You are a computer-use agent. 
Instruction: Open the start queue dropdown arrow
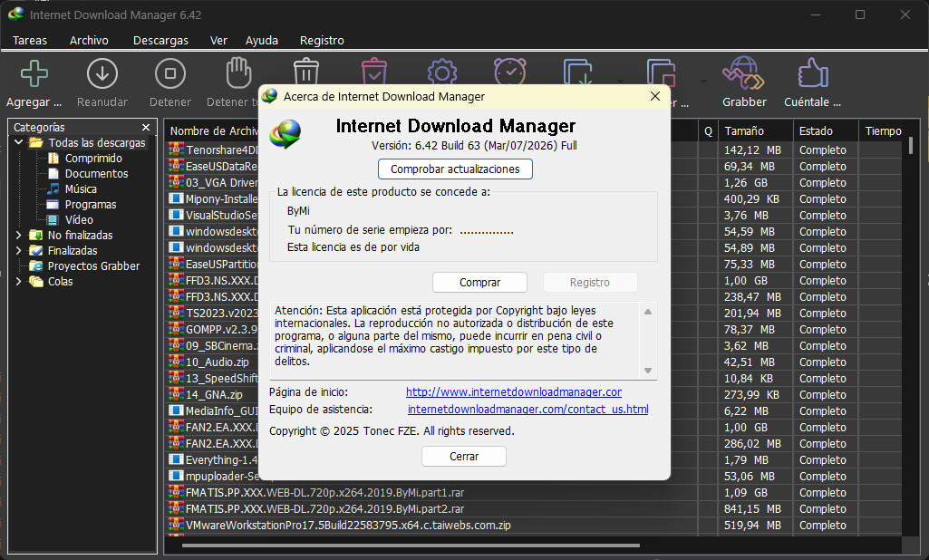[x=620, y=82]
